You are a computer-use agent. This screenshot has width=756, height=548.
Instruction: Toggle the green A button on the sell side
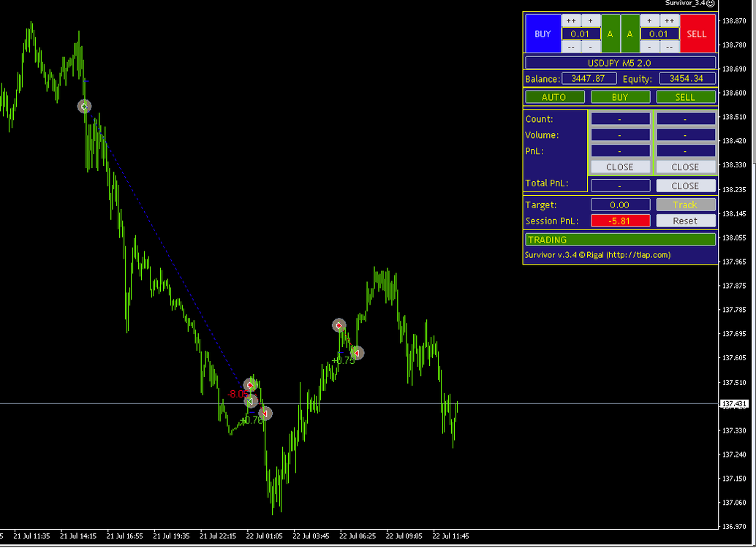coord(630,34)
